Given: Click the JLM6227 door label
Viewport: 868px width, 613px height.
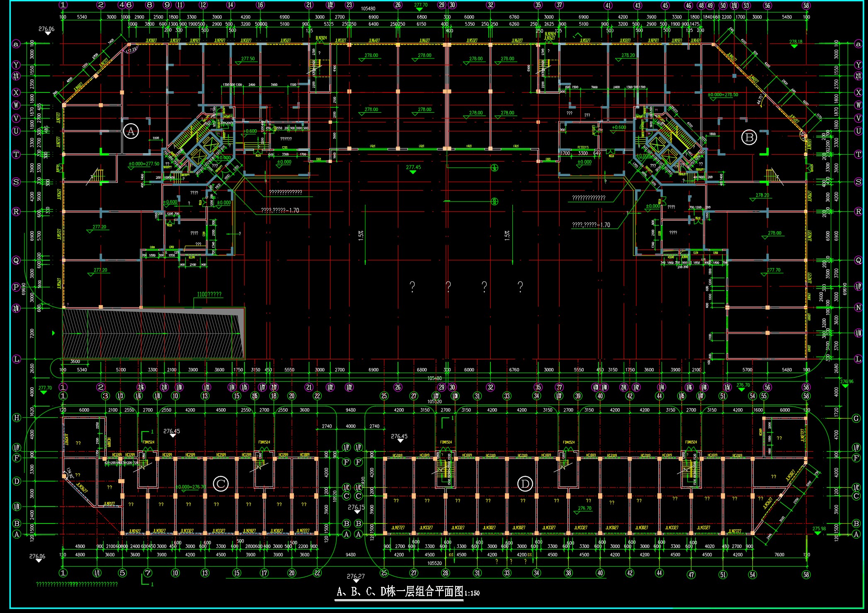Looking at the screenshot, I should (517, 41).
